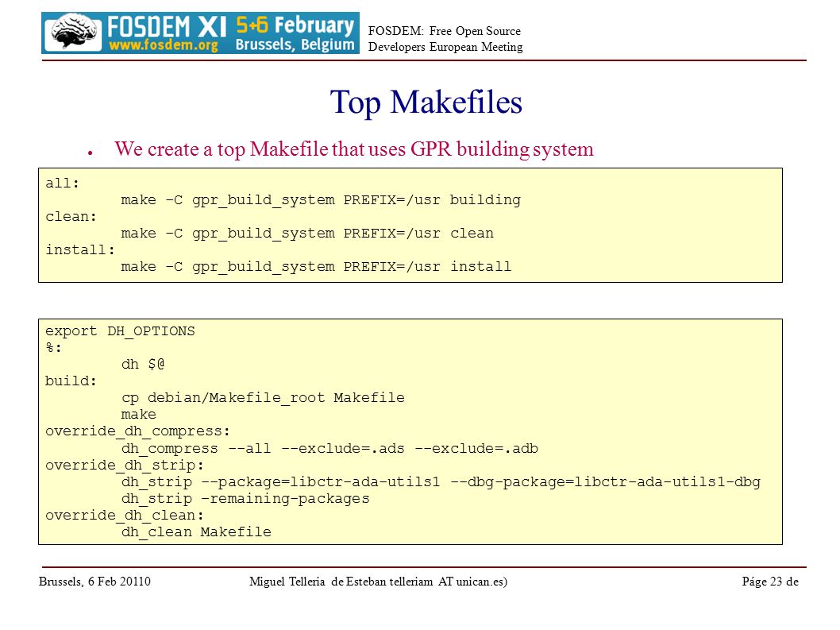Click the lone 'make' command line
The width and height of the screenshot is (840, 630).
pyautogui.click(x=138, y=415)
